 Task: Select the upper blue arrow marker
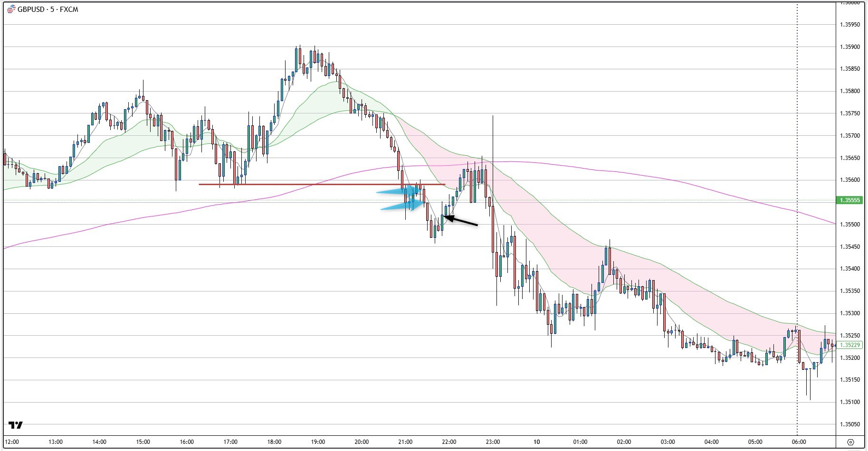pos(397,191)
